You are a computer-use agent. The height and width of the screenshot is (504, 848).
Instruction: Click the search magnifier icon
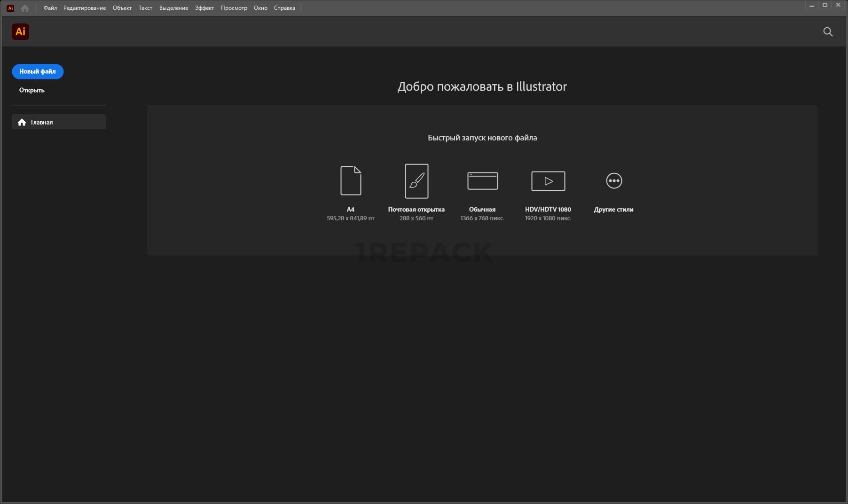click(x=828, y=31)
